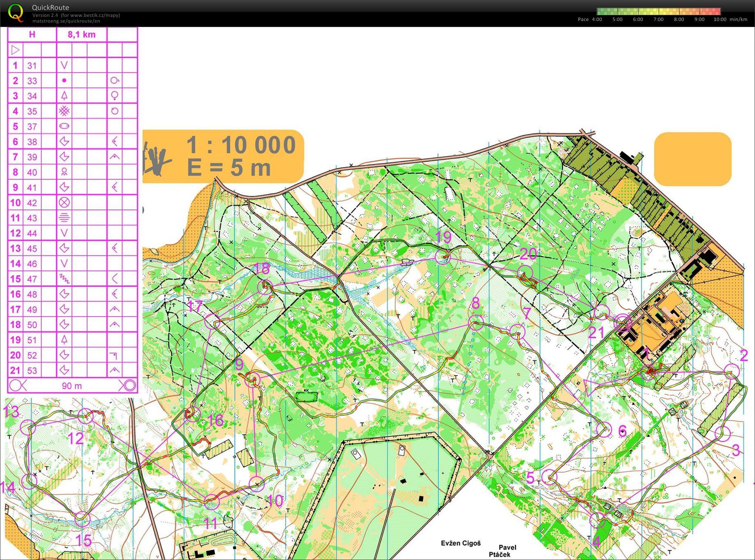The width and height of the screenshot is (755, 560).
Task: Click the QuickRoute Q logo
Action: tap(16, 12)
